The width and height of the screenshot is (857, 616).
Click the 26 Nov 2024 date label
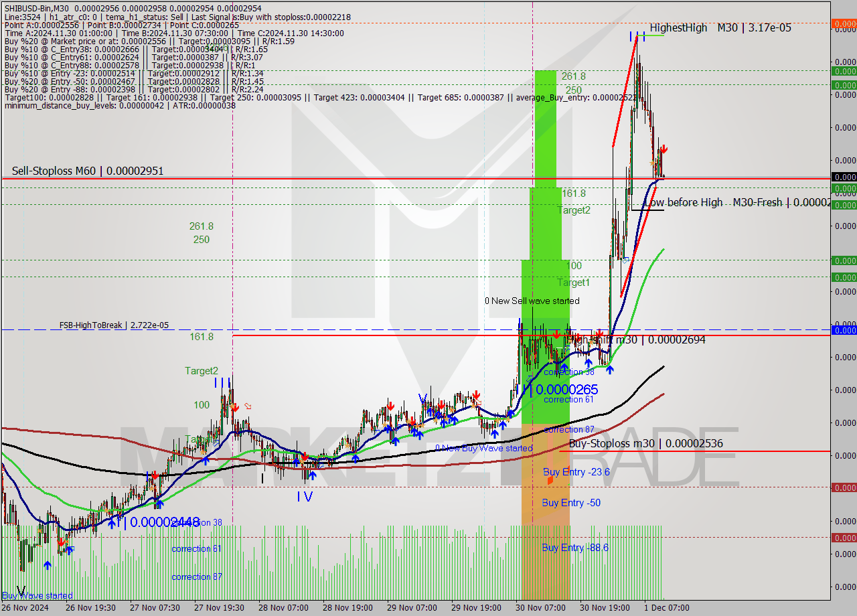25,608
